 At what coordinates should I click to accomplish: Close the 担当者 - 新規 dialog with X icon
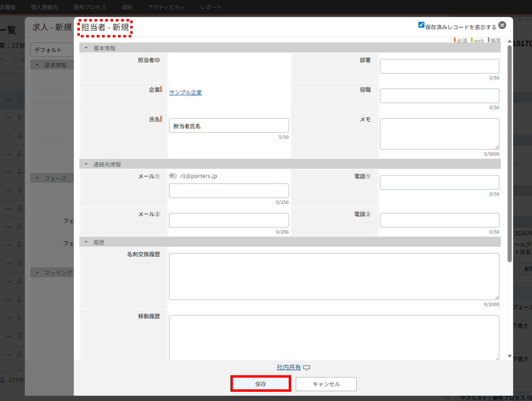pos(502,26)
